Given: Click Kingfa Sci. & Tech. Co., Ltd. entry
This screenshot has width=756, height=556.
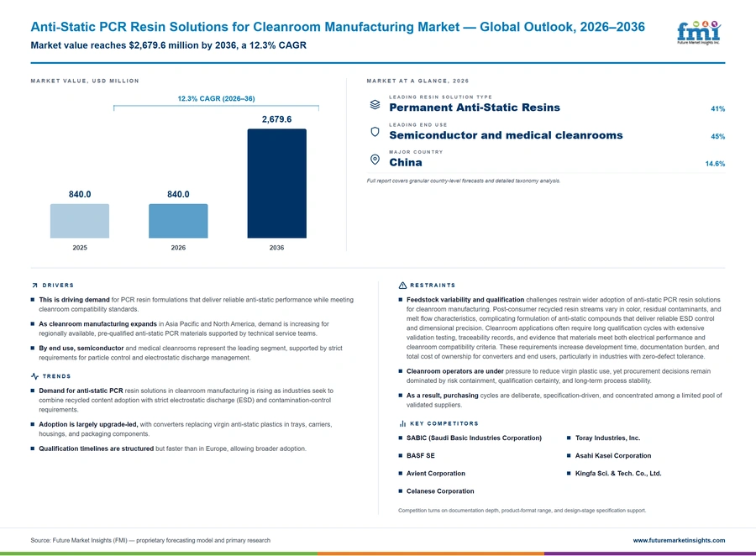Looking at the screenshot, I should 618,474.
